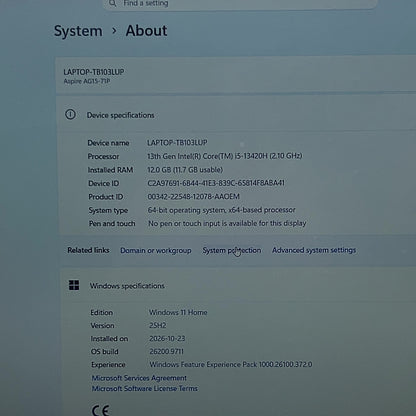
Task: Open System protection link
Action: tap(232, 250)
